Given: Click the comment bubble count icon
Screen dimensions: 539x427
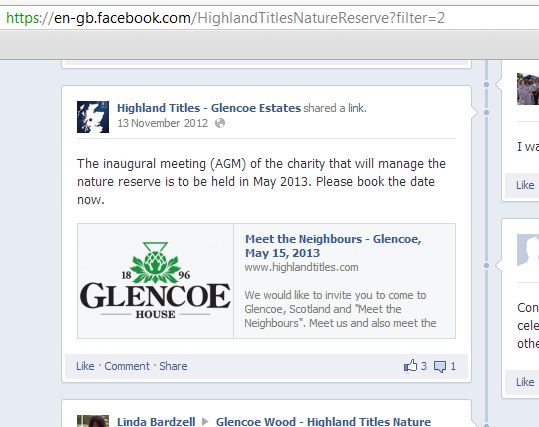Looking at the screenshot, I should (x=440, y=366).
